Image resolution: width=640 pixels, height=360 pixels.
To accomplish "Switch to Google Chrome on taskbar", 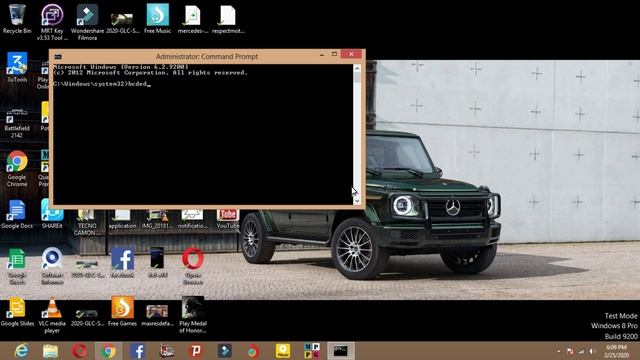I will (109, 351).
